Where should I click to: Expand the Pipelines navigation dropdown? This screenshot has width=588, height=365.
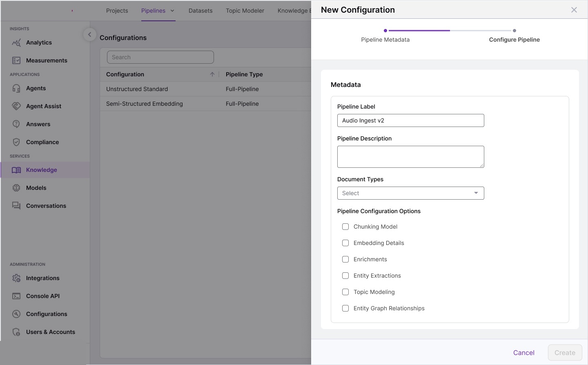tap(172, 11)
